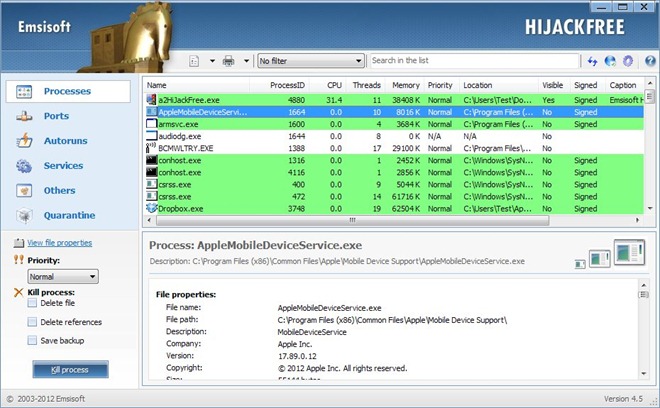Click the audiodg.exe process icon
This screenshot has height=408, width=660.
(x=152, y=136)
